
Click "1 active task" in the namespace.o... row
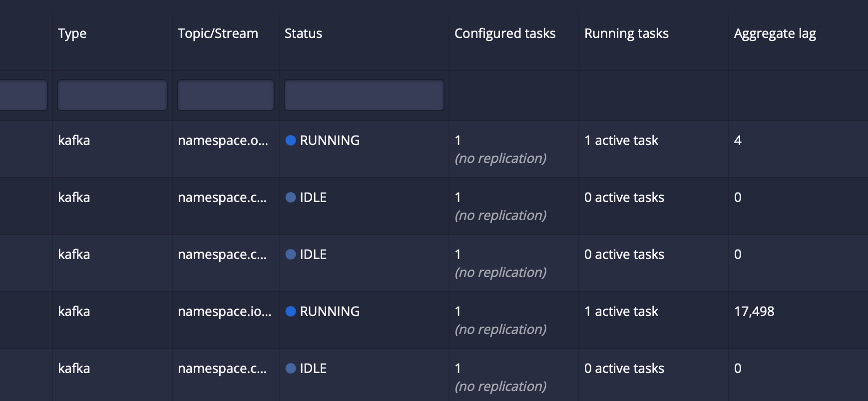(x=621, y=140)
